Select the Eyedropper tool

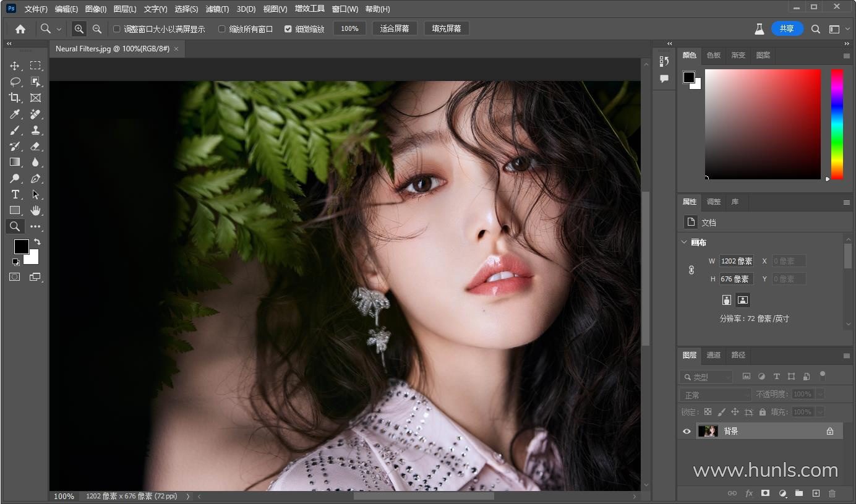pyautogui.click(x=15, y=114)
